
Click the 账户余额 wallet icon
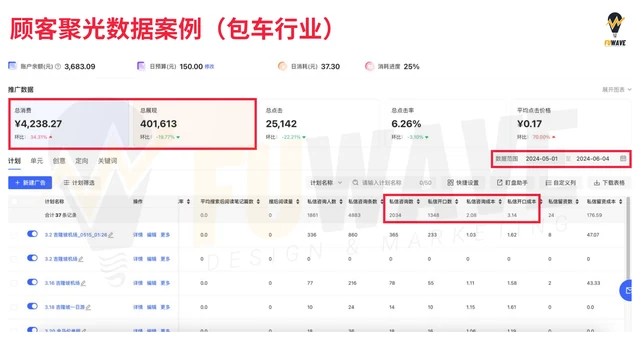(12, 66)
